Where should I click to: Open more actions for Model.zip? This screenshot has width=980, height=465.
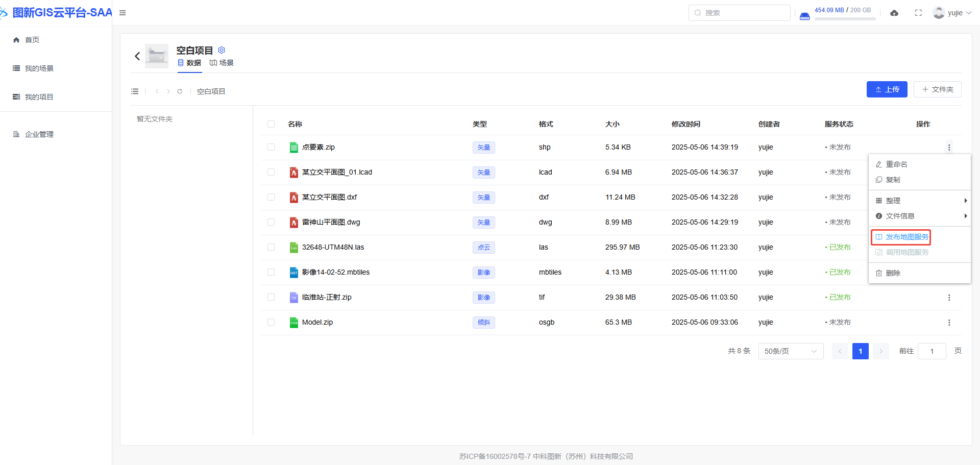pos(949,323)
